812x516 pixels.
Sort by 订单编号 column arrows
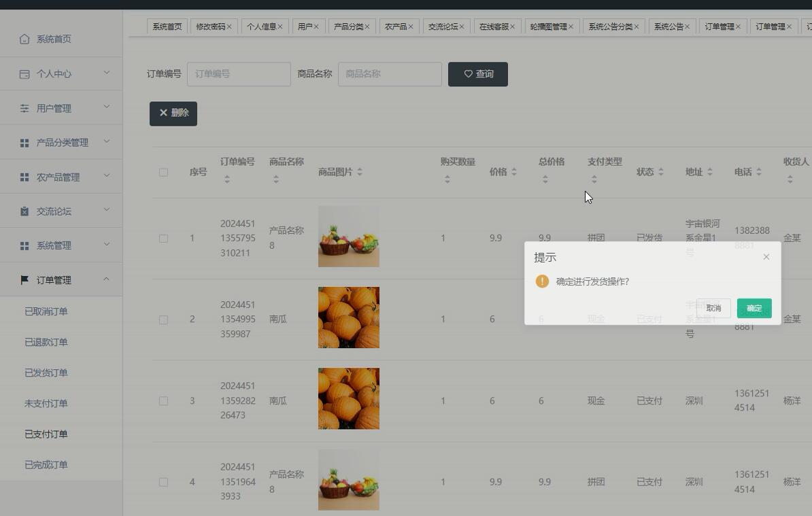pos(227,179)
